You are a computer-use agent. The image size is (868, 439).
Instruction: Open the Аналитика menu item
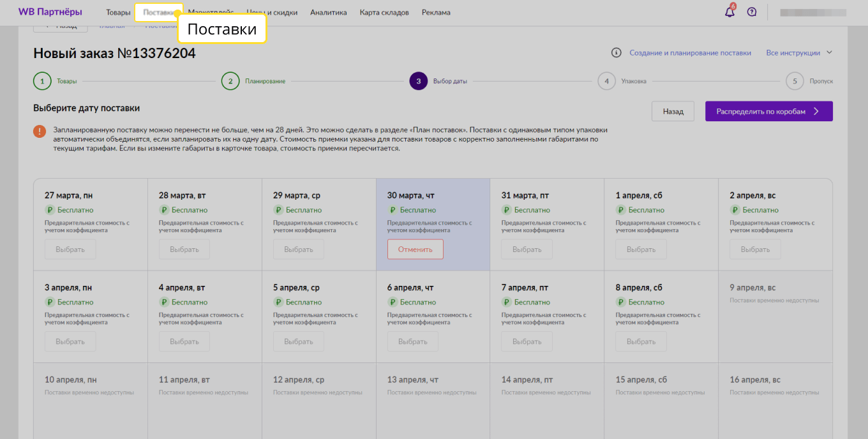pos(328,12)
